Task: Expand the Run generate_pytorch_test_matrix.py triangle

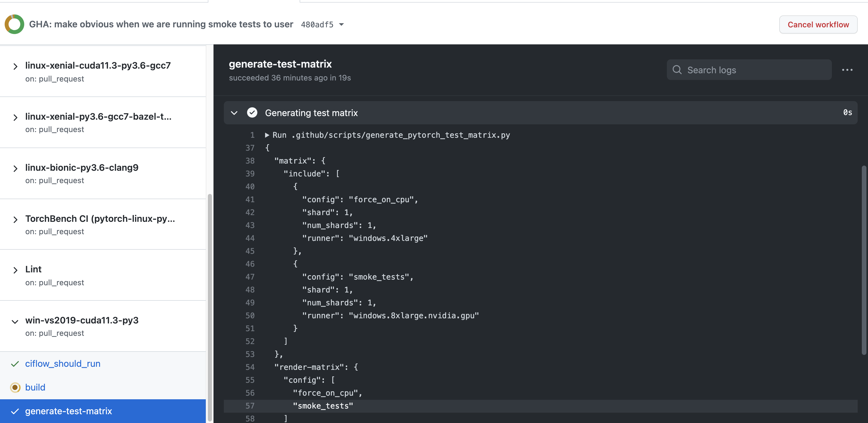Action: pyautogui.click(x=267, y=135)
